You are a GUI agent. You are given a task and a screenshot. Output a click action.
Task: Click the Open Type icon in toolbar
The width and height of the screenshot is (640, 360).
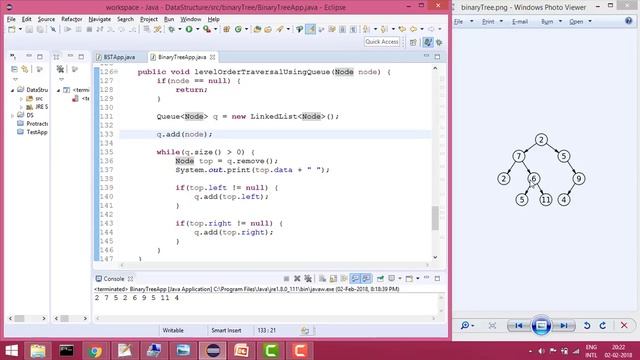[257, 29]
